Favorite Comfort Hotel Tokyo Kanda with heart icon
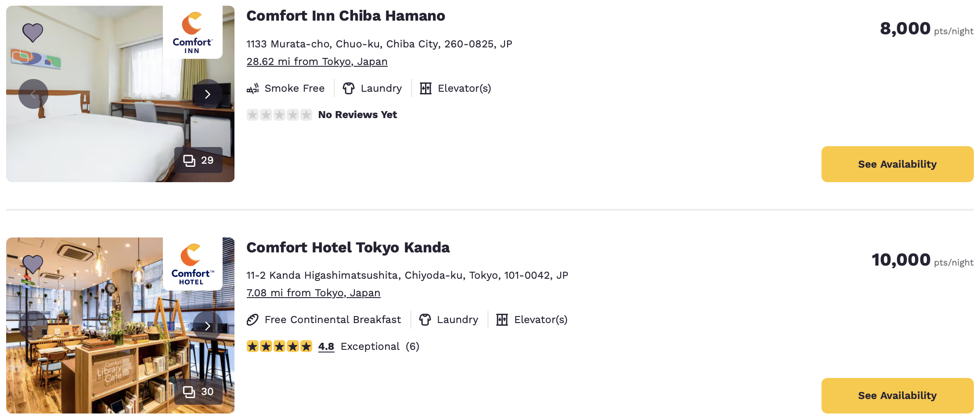The width and height of the screenshot is (980, 417). (x=33, y=264)
